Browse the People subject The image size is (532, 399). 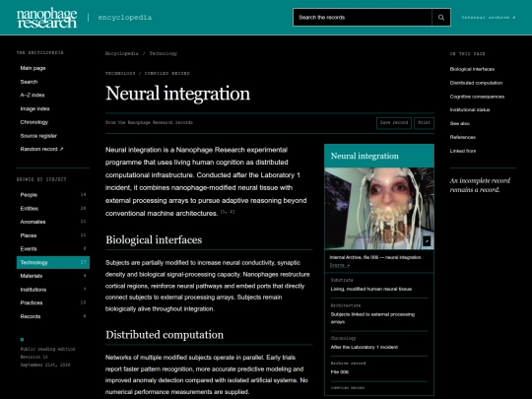pyautogui.click(x=53, y=195)
